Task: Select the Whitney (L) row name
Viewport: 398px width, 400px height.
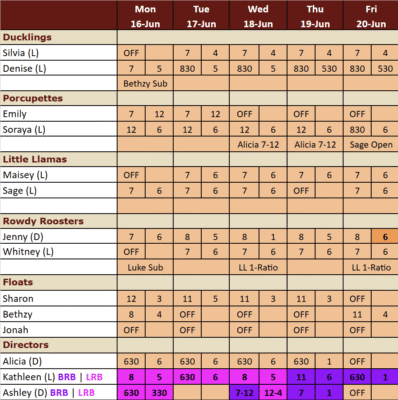Action: point(28,252)
